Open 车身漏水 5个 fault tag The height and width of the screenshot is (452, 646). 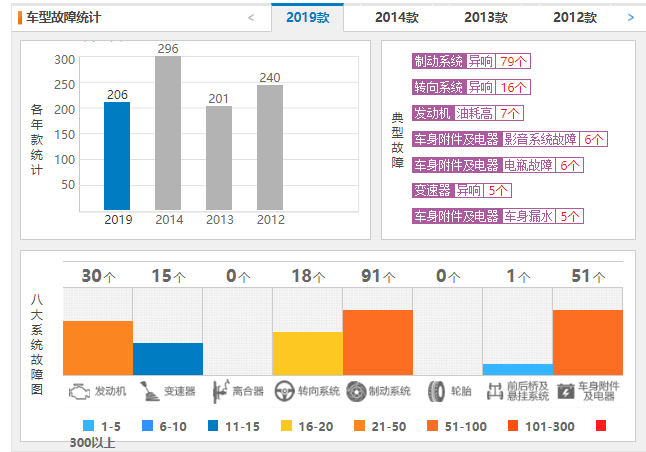click(x=498, y=216)
